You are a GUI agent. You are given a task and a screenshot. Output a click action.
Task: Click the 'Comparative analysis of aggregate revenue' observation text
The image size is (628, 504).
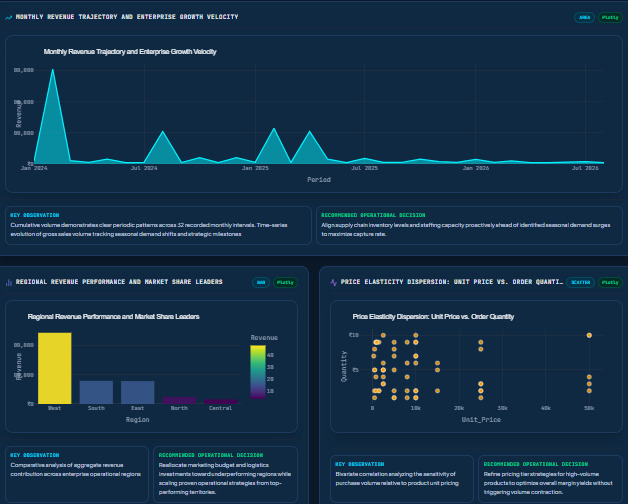(75, 470)
